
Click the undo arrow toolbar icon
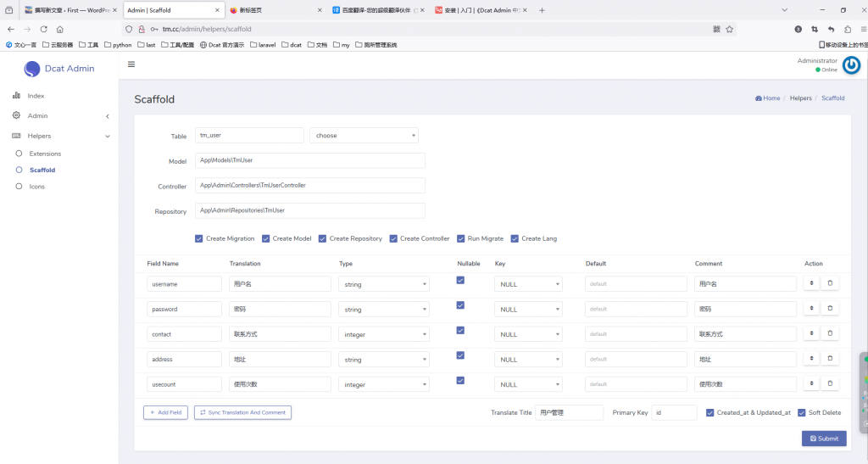tap(831, 30)
